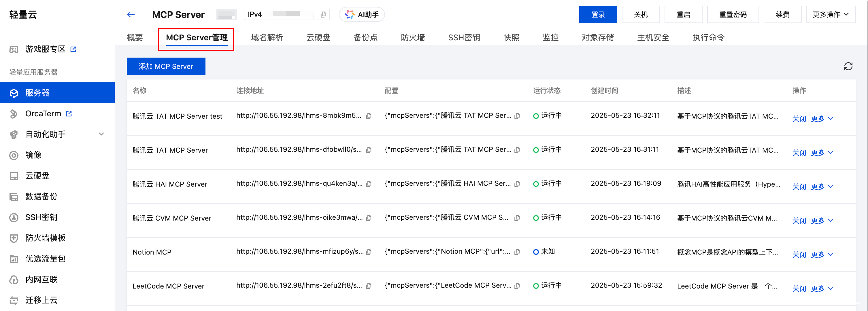Click 关闭 for Notion MCP
This screenshot has width=868, height=311.
[799, 255]
